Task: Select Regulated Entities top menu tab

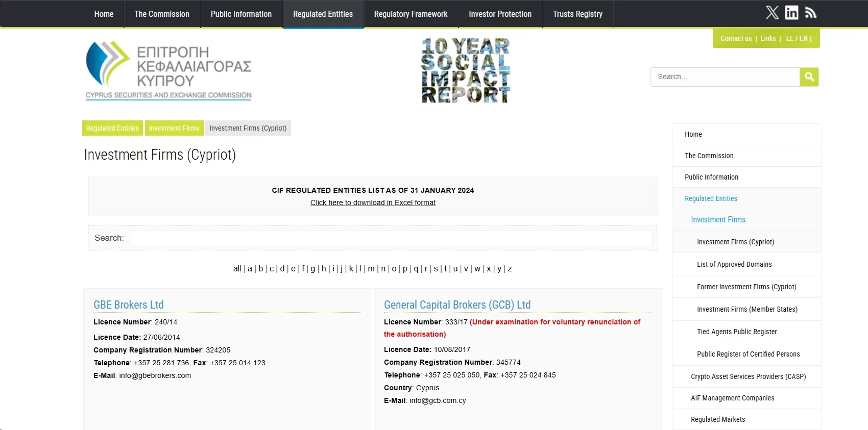Action: pos(323,14)
